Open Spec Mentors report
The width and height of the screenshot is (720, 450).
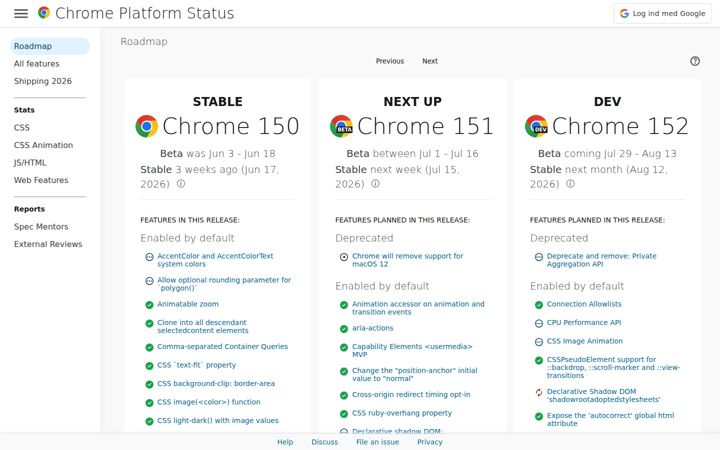(x=41, y=226)
